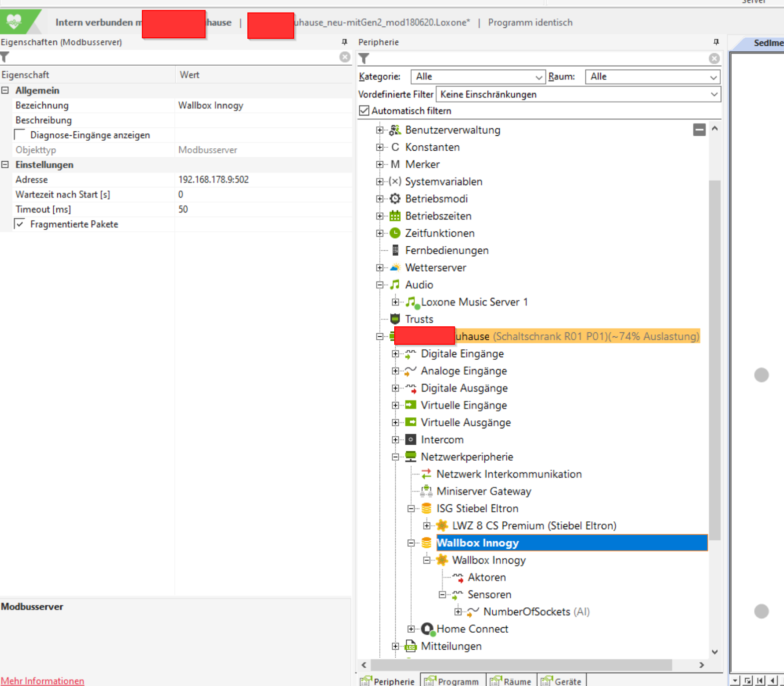Click the Betriebszeiten calendar icon
Screen dimensions: 784x686
point(395,216)
